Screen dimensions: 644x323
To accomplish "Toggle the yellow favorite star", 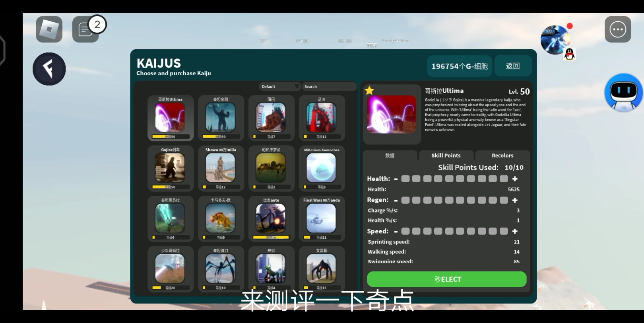I will (x=369, y=90).
